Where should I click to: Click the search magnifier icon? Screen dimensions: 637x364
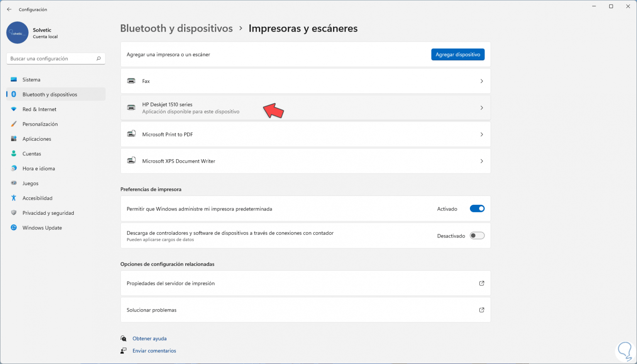click(x=98, y=59)
